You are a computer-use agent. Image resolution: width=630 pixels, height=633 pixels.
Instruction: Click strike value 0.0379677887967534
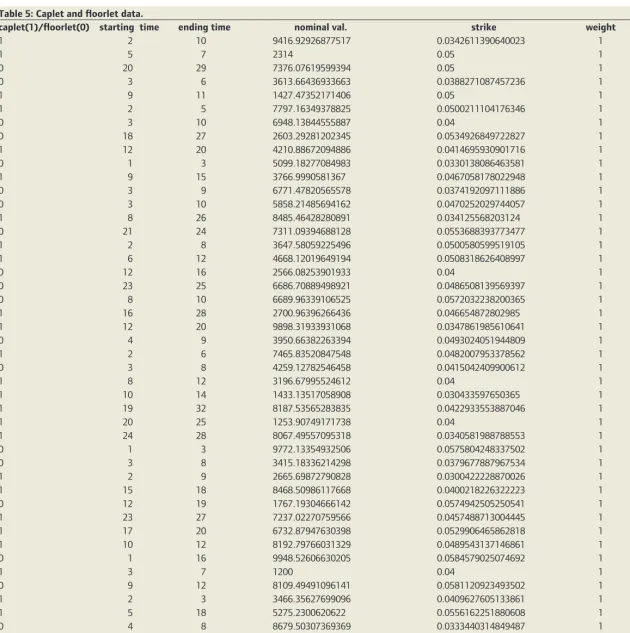[481, 463]
